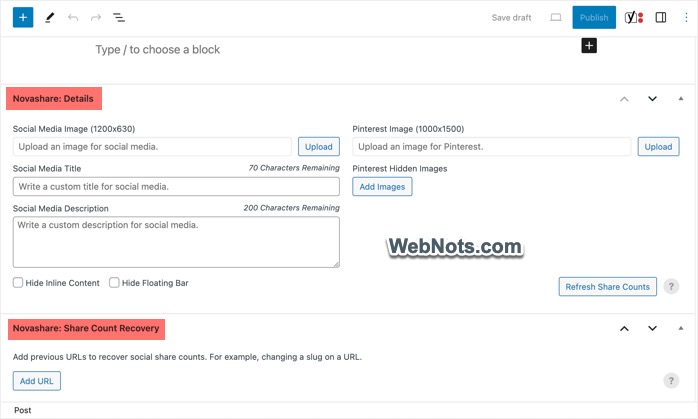
Task: Check Hide Inline Content
Action: 18,283
